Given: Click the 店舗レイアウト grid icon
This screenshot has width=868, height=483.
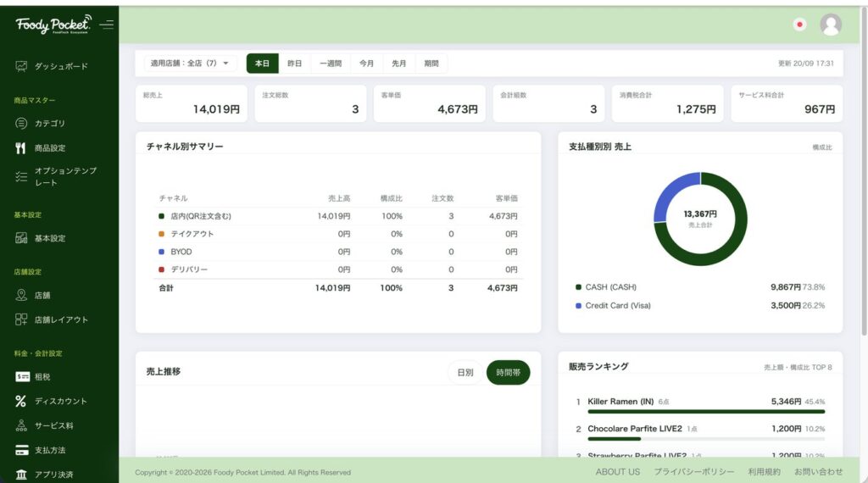Looking at the screenshot, I should pyautogui.click(x=21, y=319).
